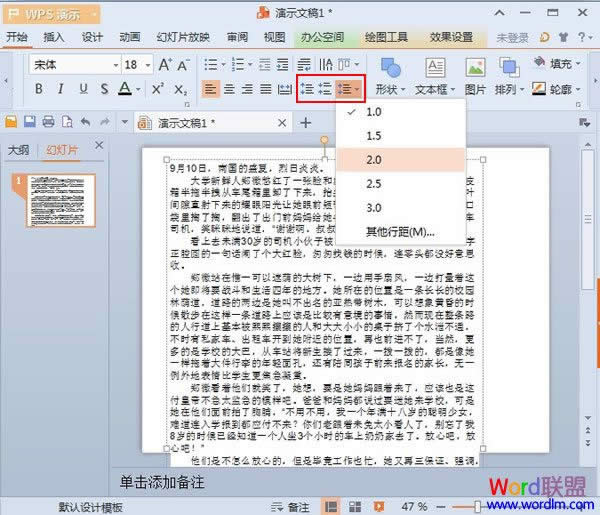The width and height of the screenshot is (600, 515).
Task: Click the numbered list icon
Action: 238,64
